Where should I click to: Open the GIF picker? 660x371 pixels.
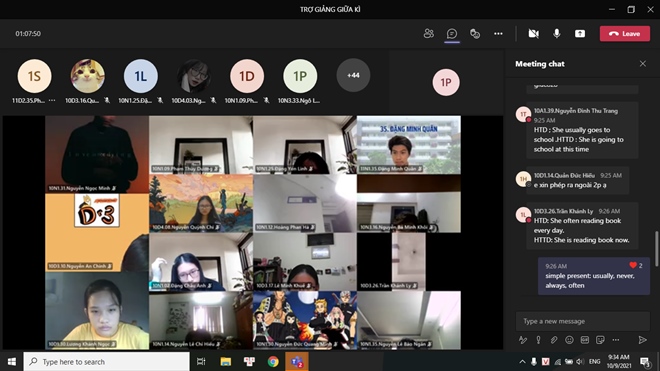pos(585,340)
